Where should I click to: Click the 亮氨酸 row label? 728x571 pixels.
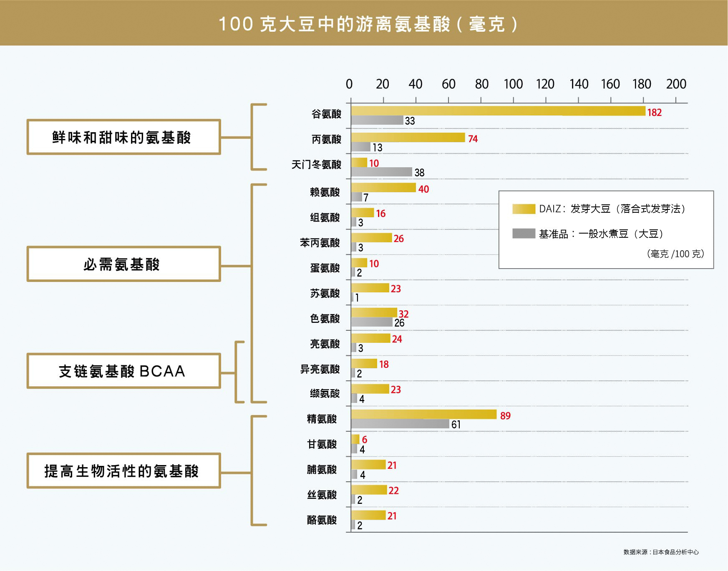click(325, 344)
